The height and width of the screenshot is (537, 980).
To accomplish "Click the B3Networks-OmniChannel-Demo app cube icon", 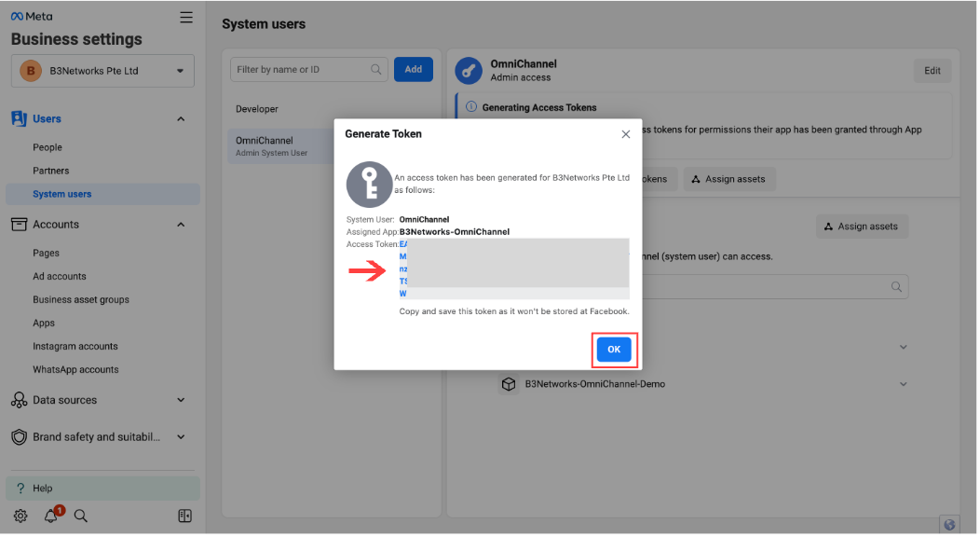I will tap(509, 384).
